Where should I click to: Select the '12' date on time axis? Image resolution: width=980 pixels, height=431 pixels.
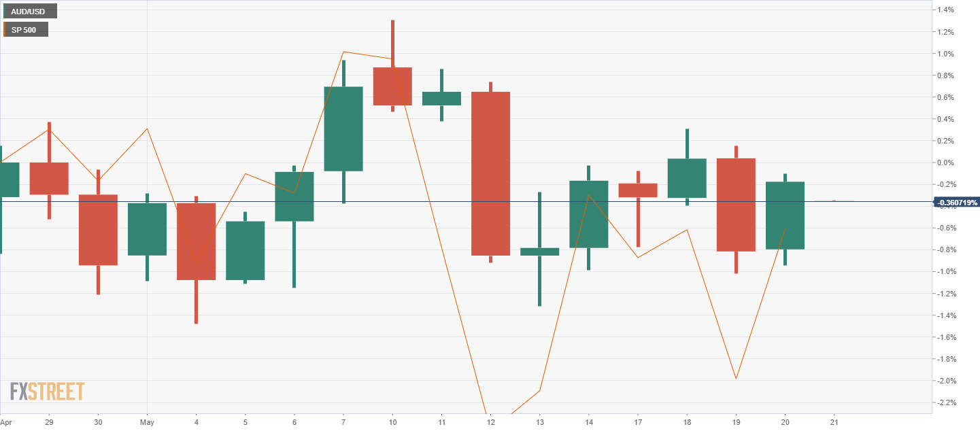(490, 422)
